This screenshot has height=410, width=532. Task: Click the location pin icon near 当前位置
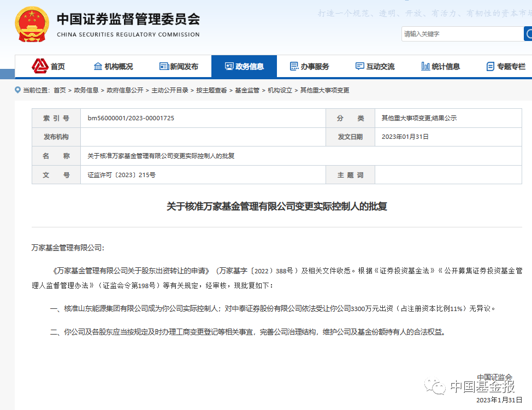(17, 90)
